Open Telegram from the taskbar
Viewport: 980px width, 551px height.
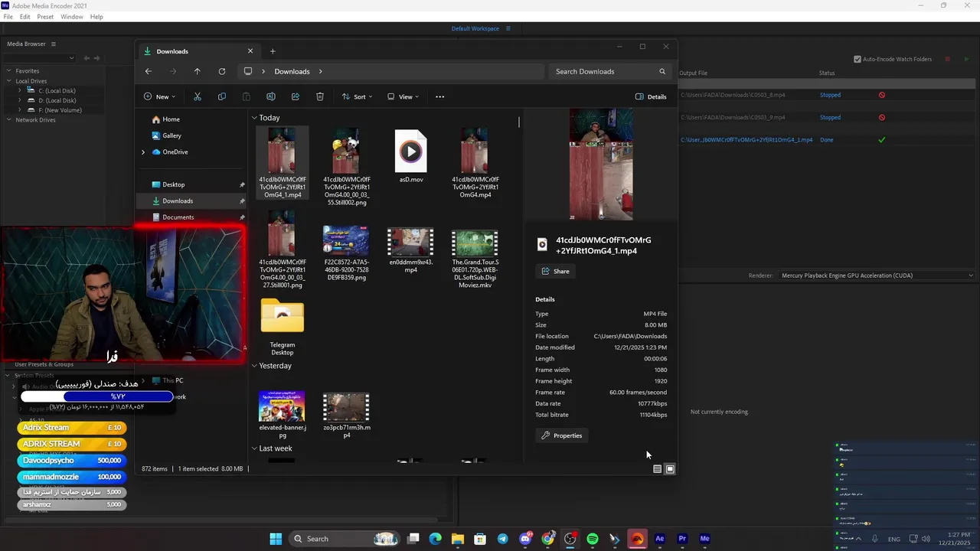(502, 539)
